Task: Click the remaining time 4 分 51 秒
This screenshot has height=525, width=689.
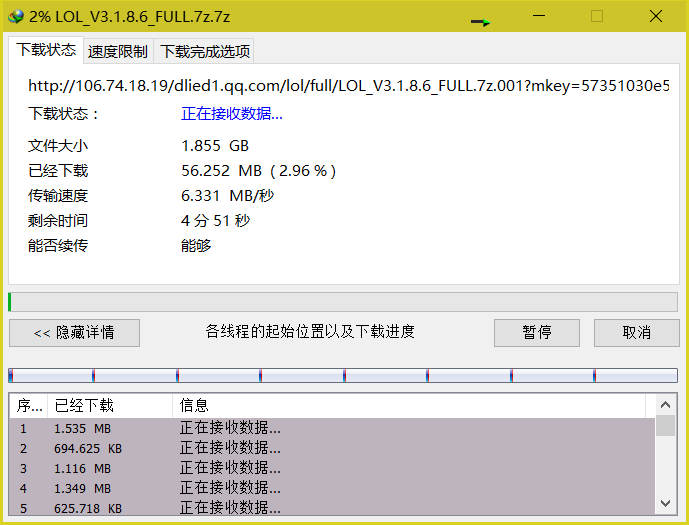Action: 215,221
